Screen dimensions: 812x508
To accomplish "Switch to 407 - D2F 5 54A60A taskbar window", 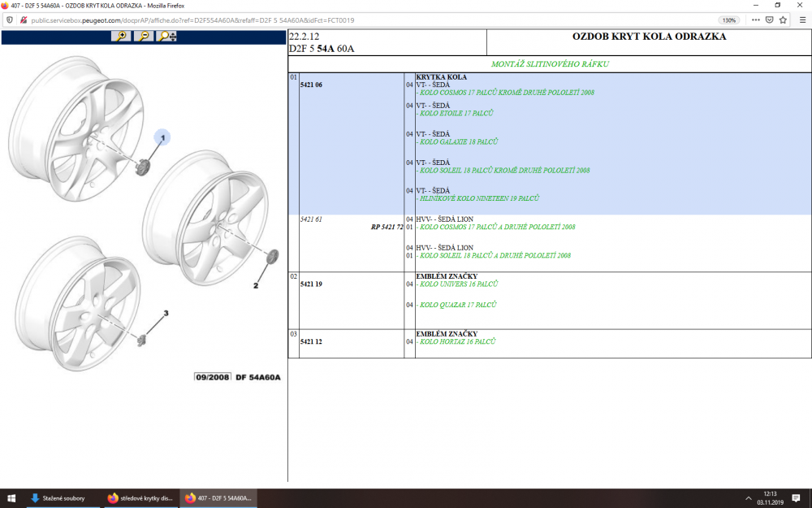I will [218, 498].
